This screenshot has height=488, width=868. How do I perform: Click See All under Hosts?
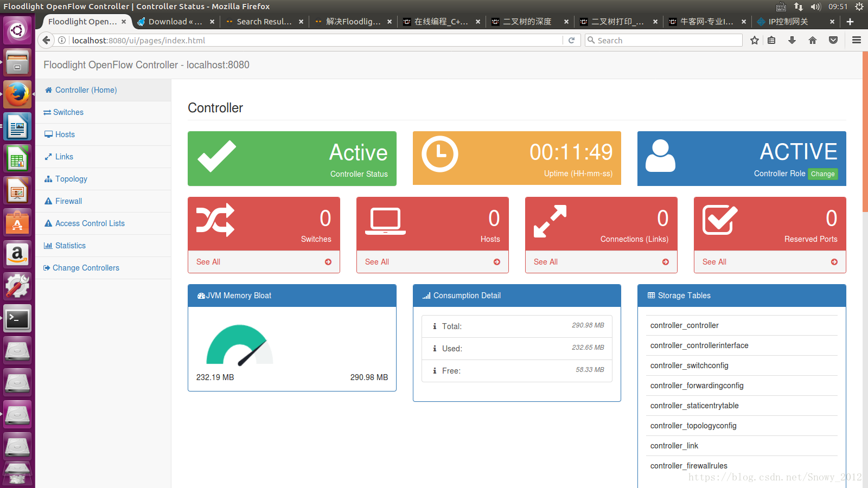tap(377, 262)
